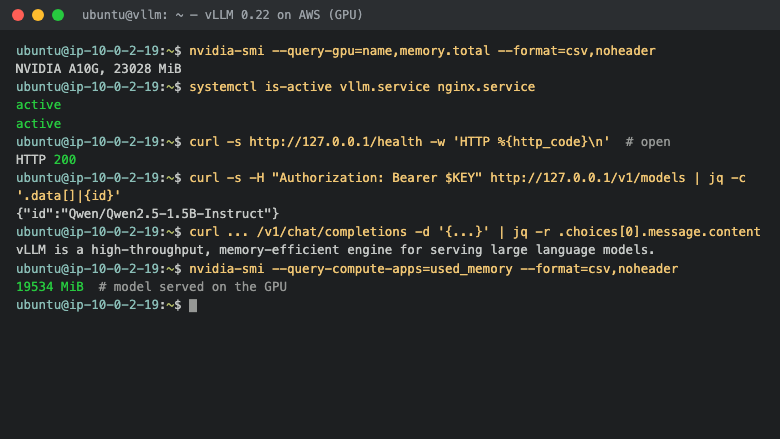Click the 'nvidia-smi --query-compute-apps=used_memory' command
780x439 pixels.
tap(351, 269)
